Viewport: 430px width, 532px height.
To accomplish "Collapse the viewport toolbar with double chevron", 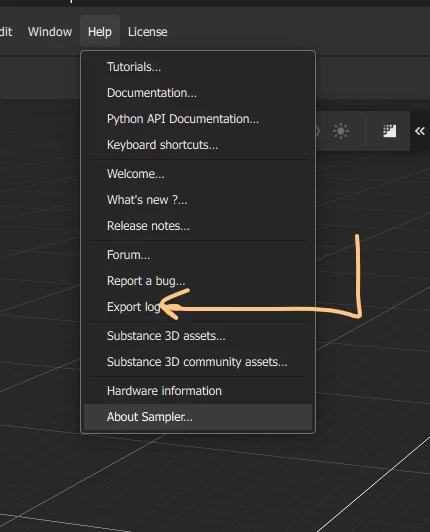I will [x=420, y=131].
